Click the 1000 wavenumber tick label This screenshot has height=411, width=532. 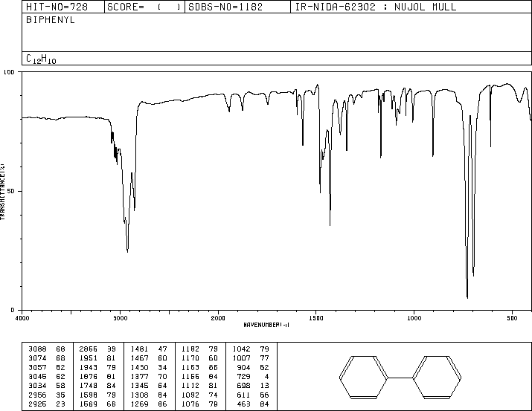pos(414,317)
